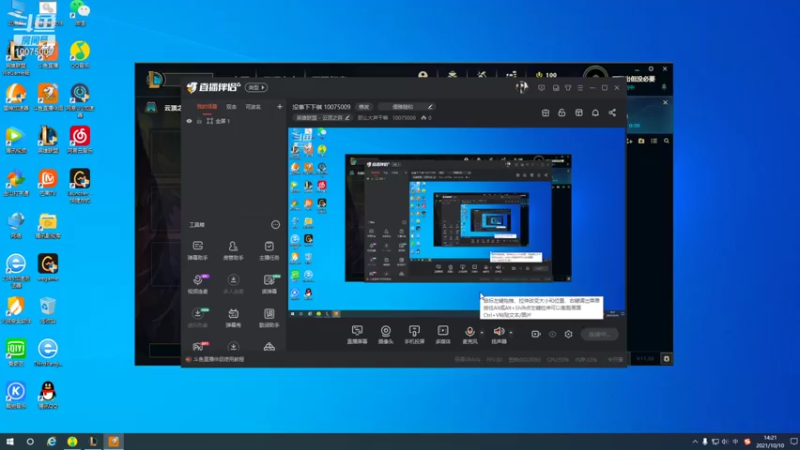Click the live preview canvas
800x450 pixels.
[457, 222]
